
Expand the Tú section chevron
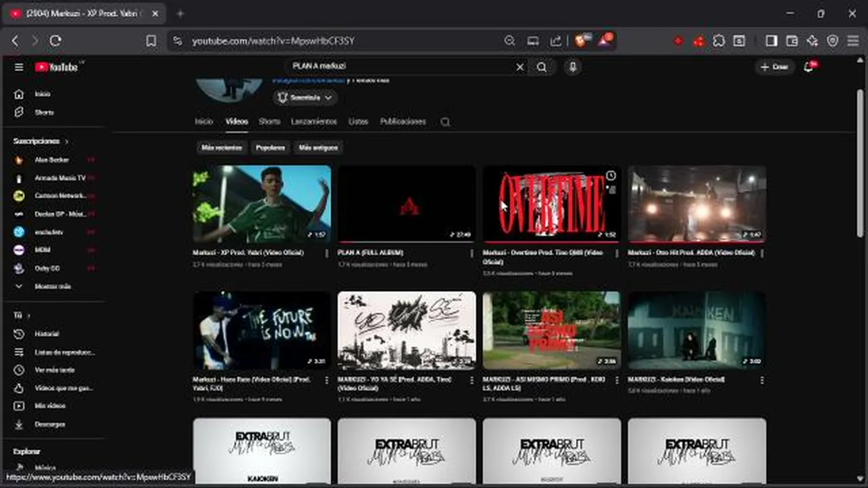[x=28, y=316]
